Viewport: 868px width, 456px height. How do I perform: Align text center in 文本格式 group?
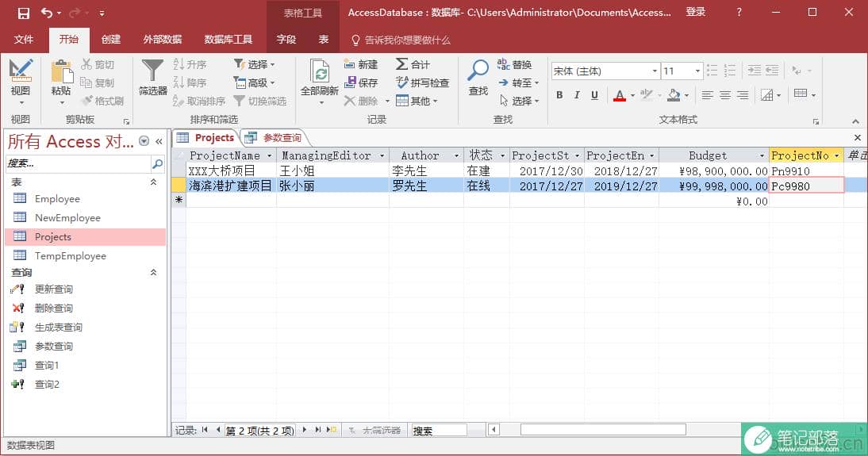[x=724, y=95]
